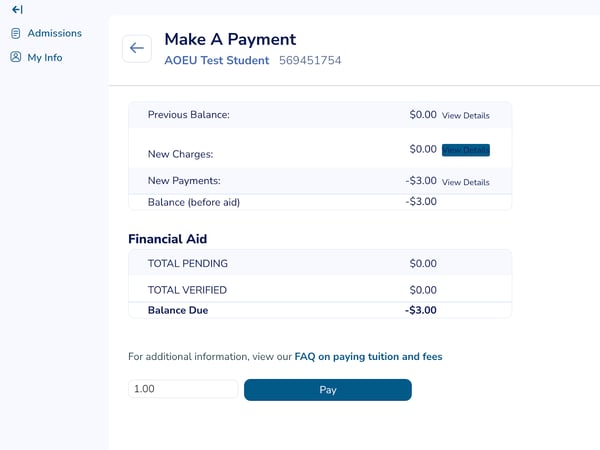Click the TOTAL PENDING row
Image resolution: width=600 pixels, height=450 pixels.
tap(320, 263)
